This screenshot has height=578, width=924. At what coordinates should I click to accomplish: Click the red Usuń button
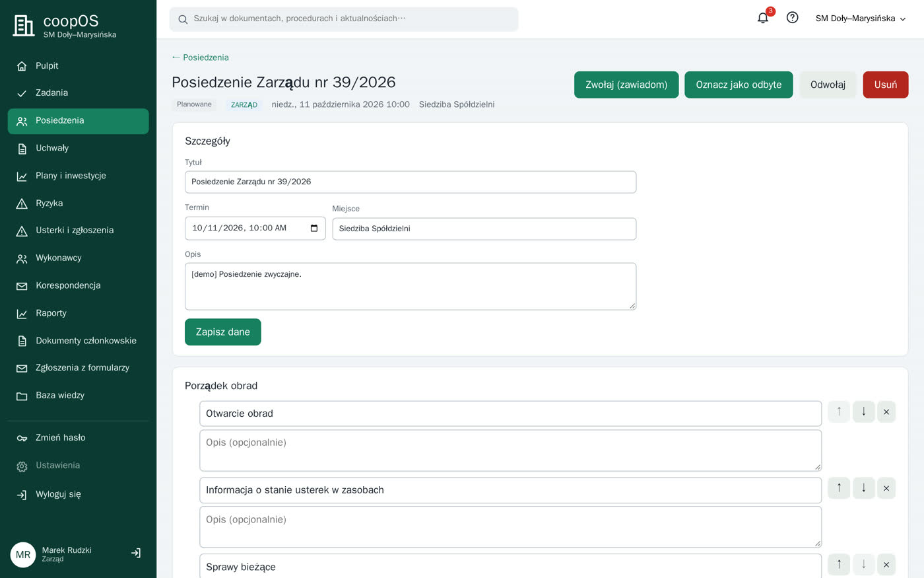click(885, 85)
